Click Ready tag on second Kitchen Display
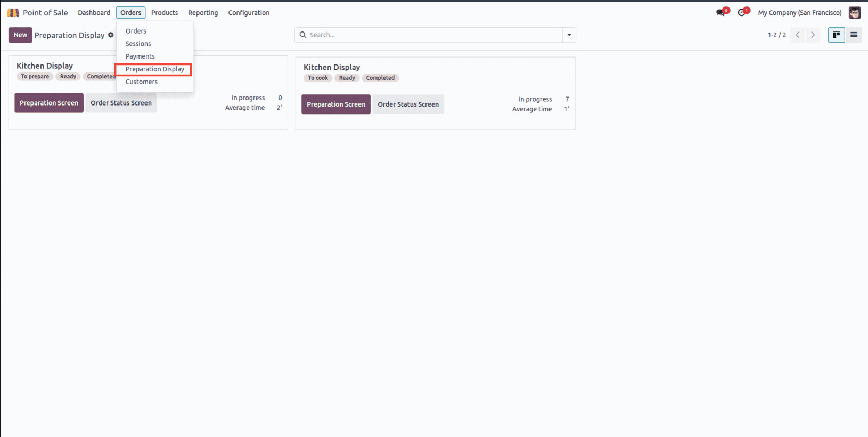Viewport: 868px width, 437px height. coord(347,78)
